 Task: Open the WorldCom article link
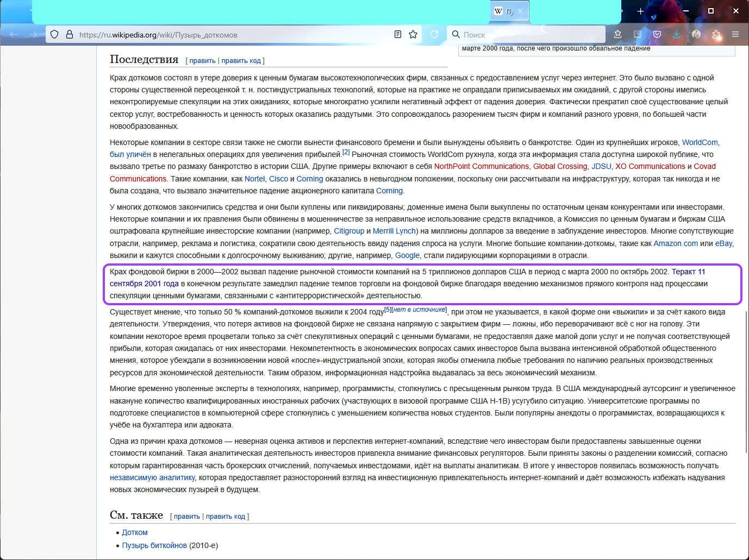[x=700, y=142]
